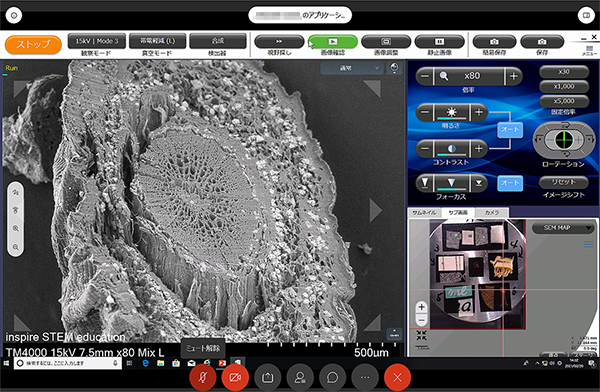The width and height of the screenshot is (600, 392).
Task: Increase contrast with the plus button
Action: 479,149
